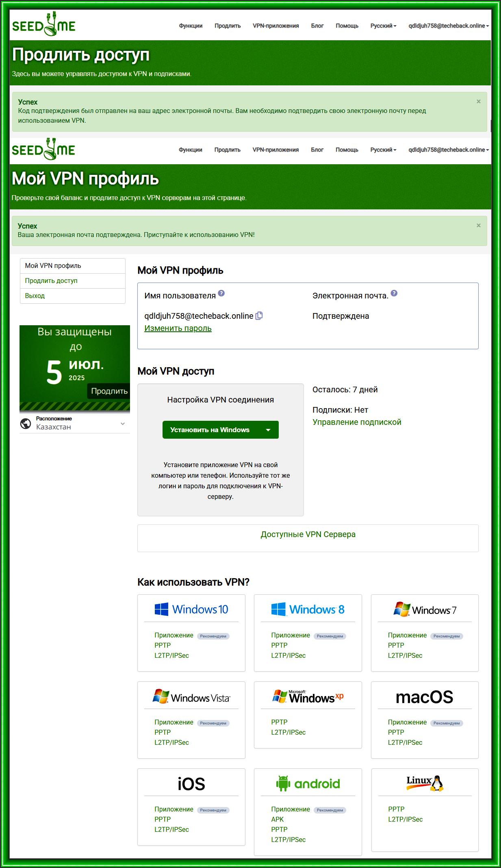Open Продлить in the top header
Viewport: 501px width, 868px height.
click(228, 26)
